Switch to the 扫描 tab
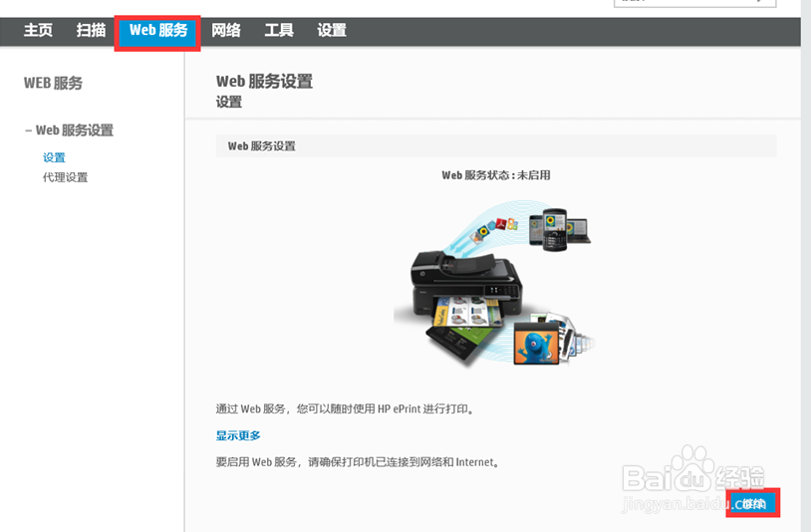The height and width of the screenshot is (532, 811). point(91,31)
